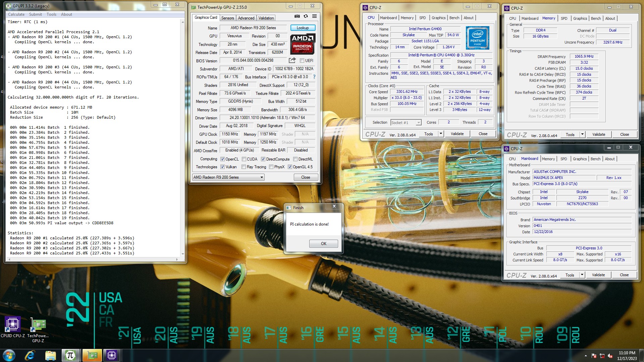
Task: Click the GPUPI vertical scrollbar up arrow
Action: [183, 22]
